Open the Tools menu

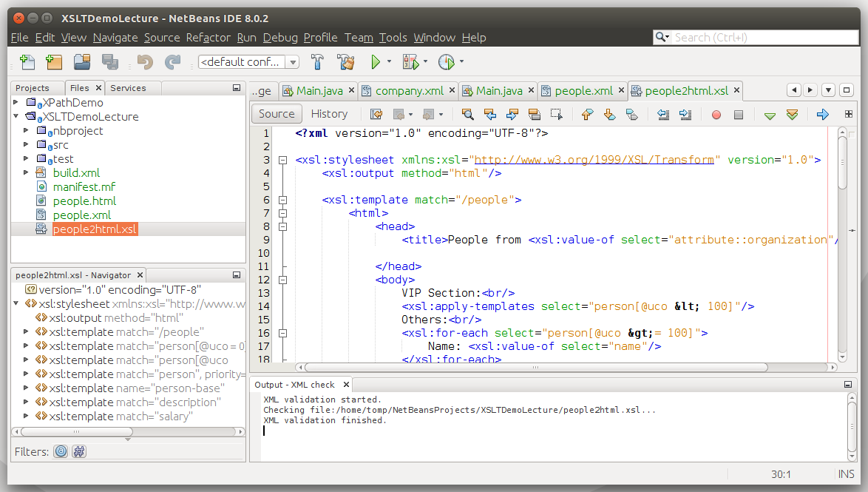tap(393, 38)
